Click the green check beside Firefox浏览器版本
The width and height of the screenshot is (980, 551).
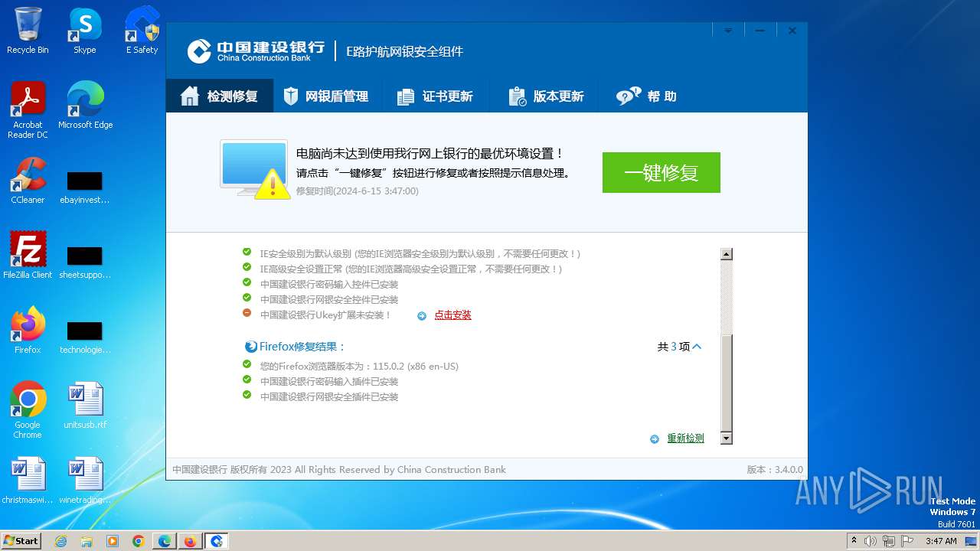pyautogui.click(x=247, y=364)
